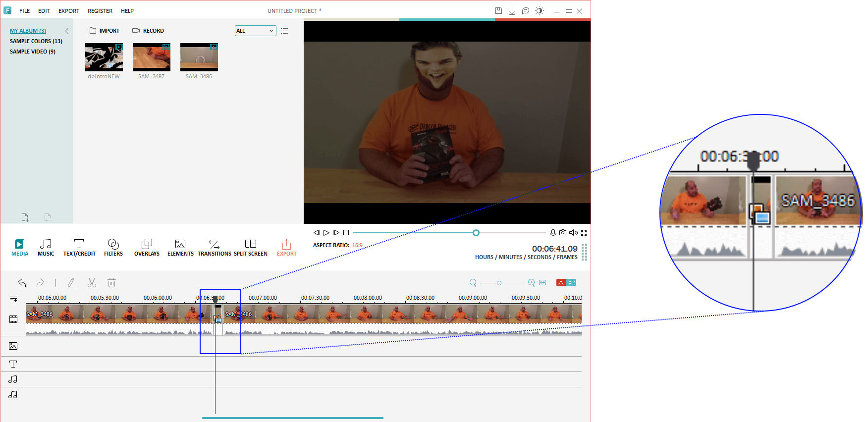Toggle fullscreen preview mode
Screen dimensions: 868x422
584,233
